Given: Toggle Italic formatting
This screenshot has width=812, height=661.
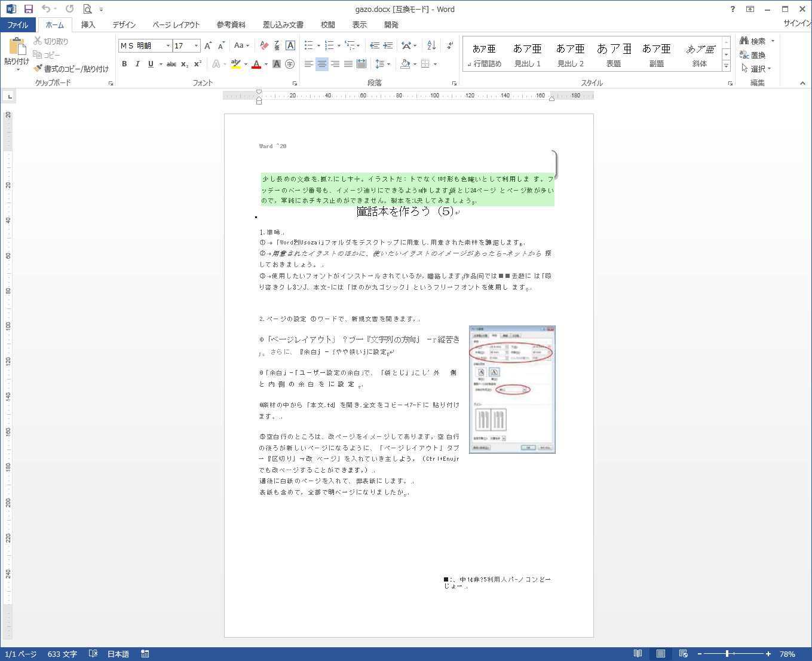Looking at the screenshot, I should (137, 64).
